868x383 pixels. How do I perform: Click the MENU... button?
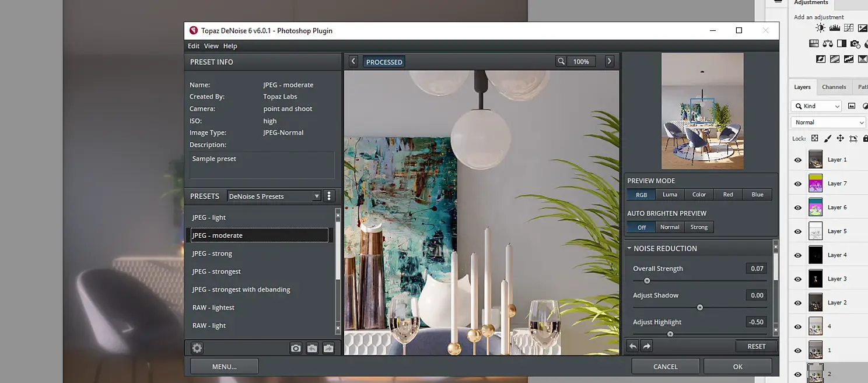point(224,367)
